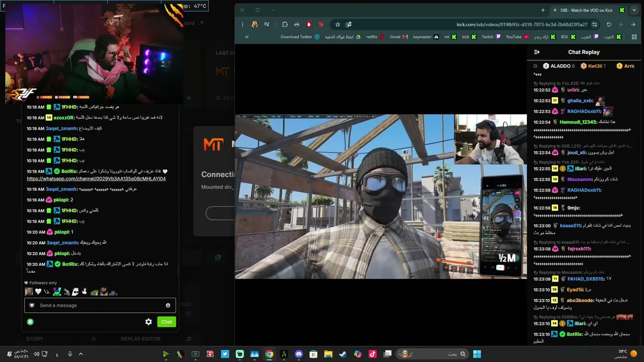
Task: Click the phone overlay thumbnail in video
Action: coord(501,226)
